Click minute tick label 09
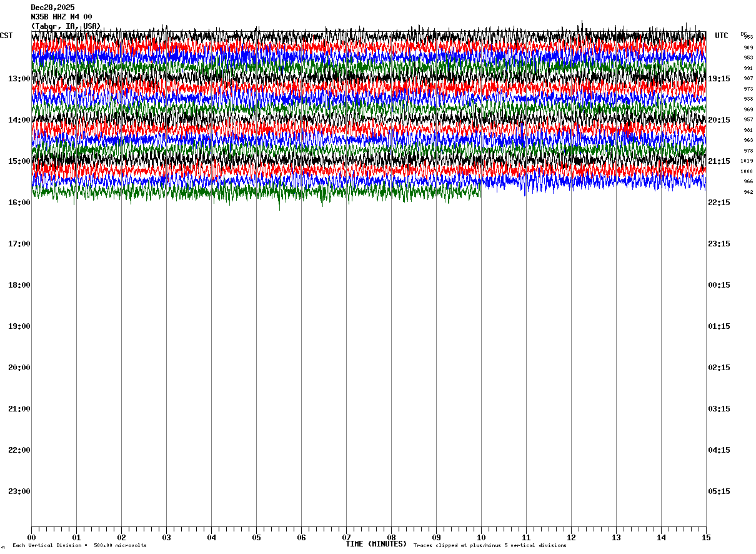Image resolution: width=756 pixels, height=554 pixels. 437,538
